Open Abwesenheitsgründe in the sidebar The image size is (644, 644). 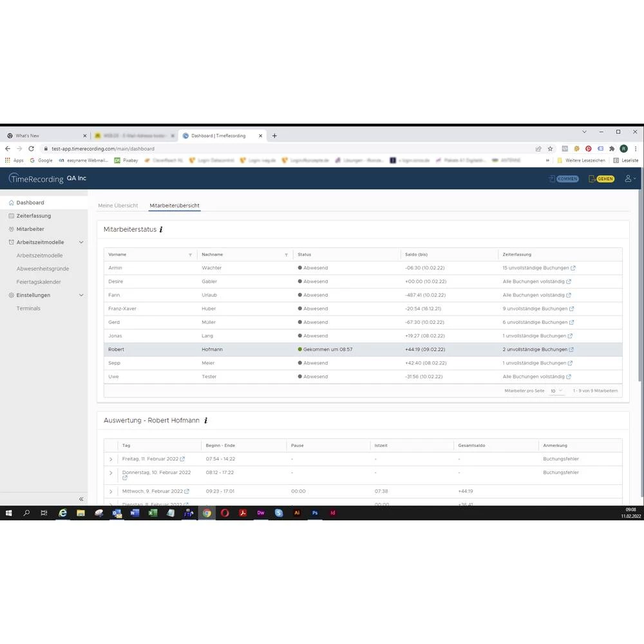pyautogui.click(x=43, y=269)
